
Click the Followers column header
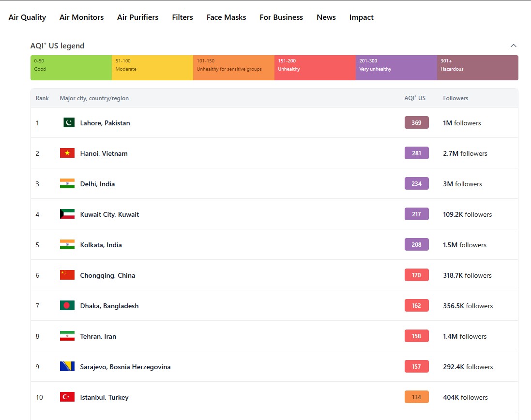tap(455, 98)
